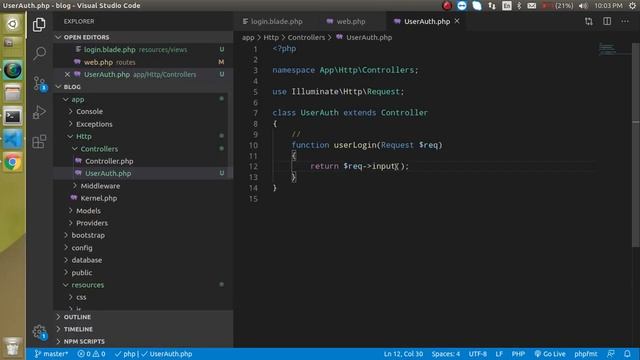Click the feedback icon in status bar
This screenshot has width=640, height=360.
pos(611,354)
